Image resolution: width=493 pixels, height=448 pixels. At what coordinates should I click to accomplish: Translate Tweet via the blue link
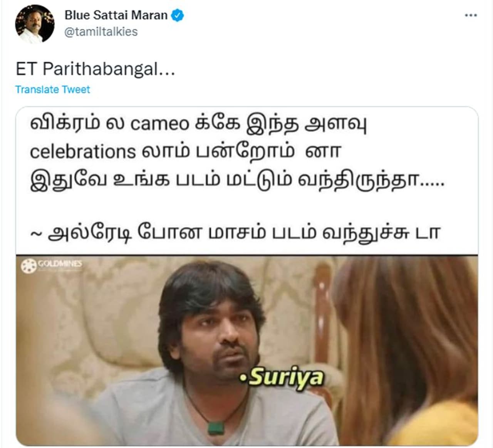tap(52, 89)
